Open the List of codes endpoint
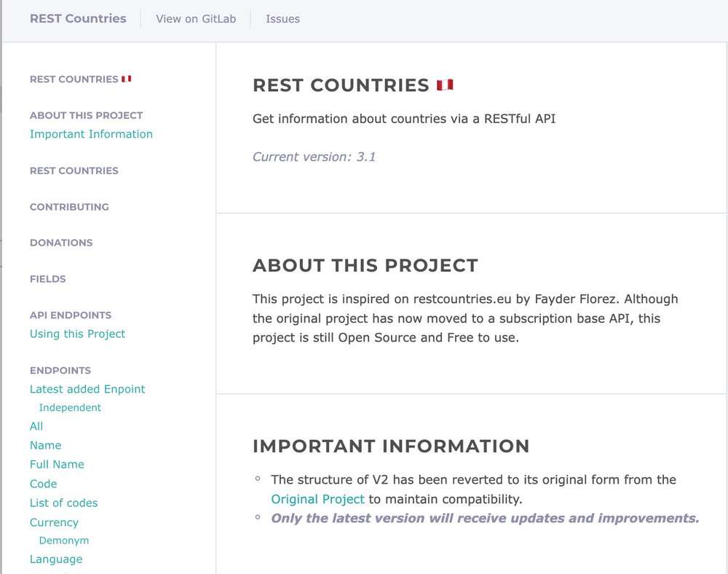Image resolution: width=728 pixels, height=574 pixels. coord(63,503)
